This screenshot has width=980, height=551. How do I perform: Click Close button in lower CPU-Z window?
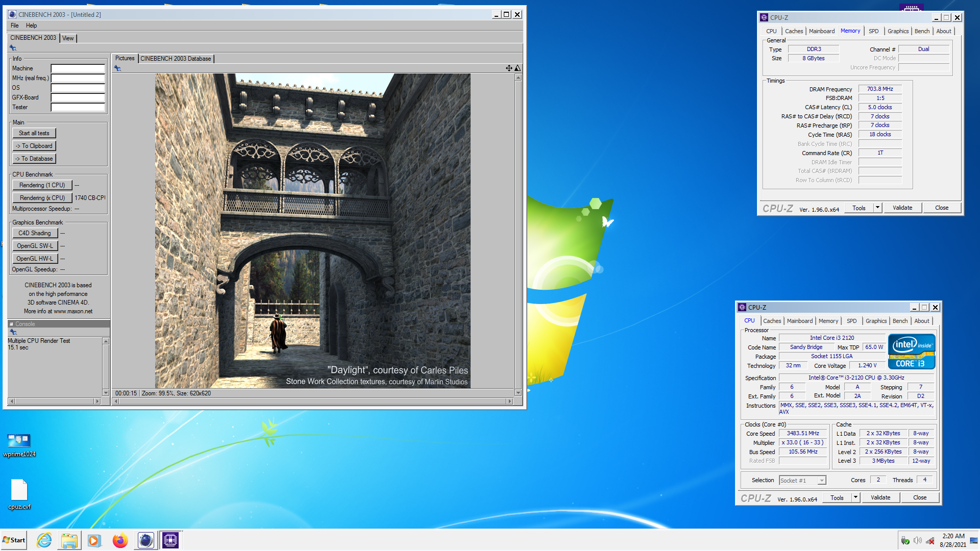(920, 498)
